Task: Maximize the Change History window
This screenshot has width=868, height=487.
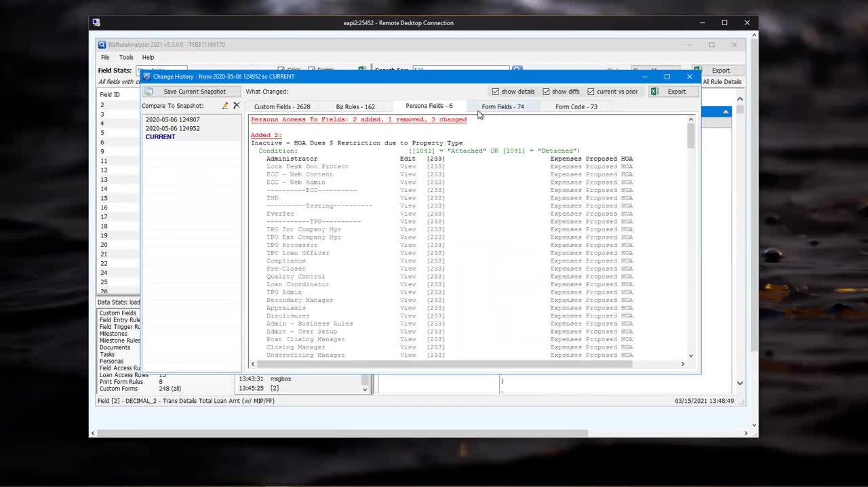Action: pos(667,77)
